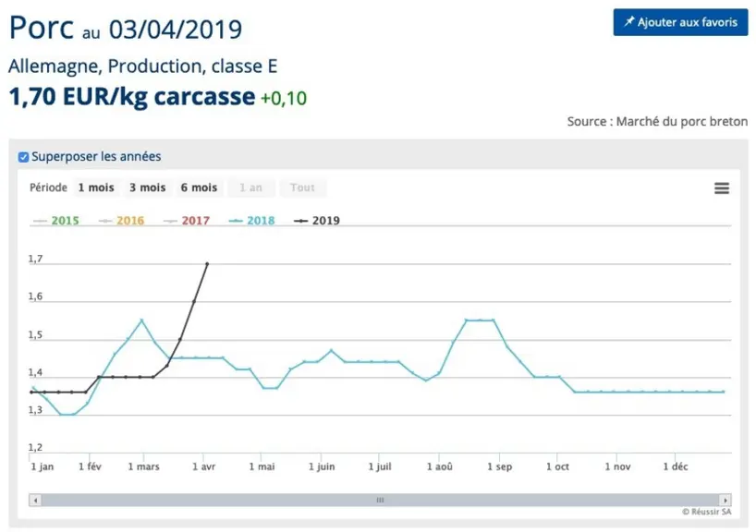Hide the 2019 series in legend

pyautogui.click(x=317, y=221)
